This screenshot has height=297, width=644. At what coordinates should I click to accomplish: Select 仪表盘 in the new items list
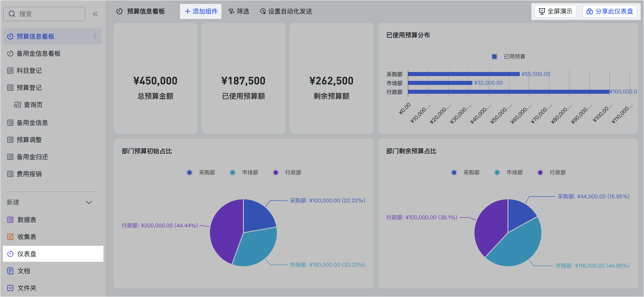(26, 254)
